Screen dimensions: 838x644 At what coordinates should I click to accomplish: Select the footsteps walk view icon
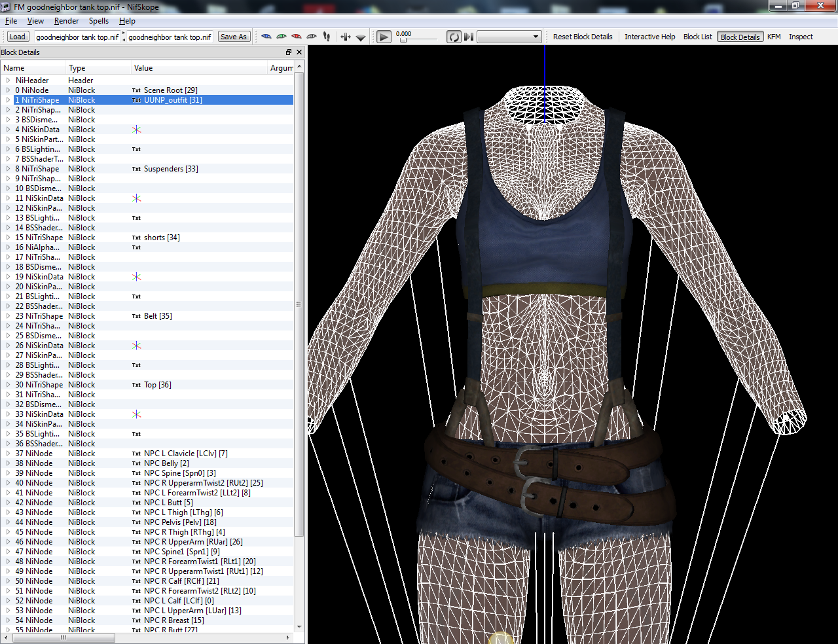(327, 37)
